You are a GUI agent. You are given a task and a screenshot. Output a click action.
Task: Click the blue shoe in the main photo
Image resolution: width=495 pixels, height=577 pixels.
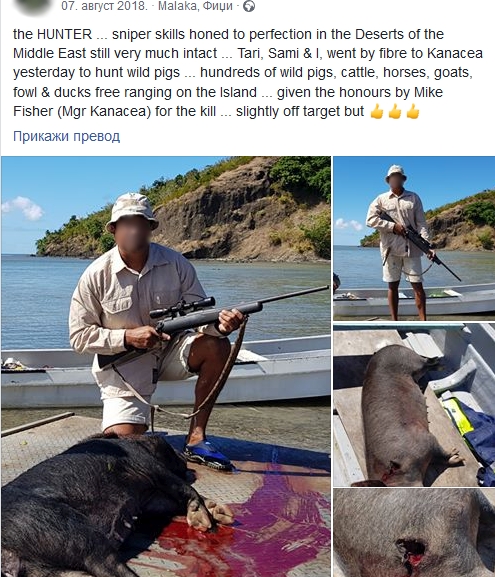tap(208, 455)
